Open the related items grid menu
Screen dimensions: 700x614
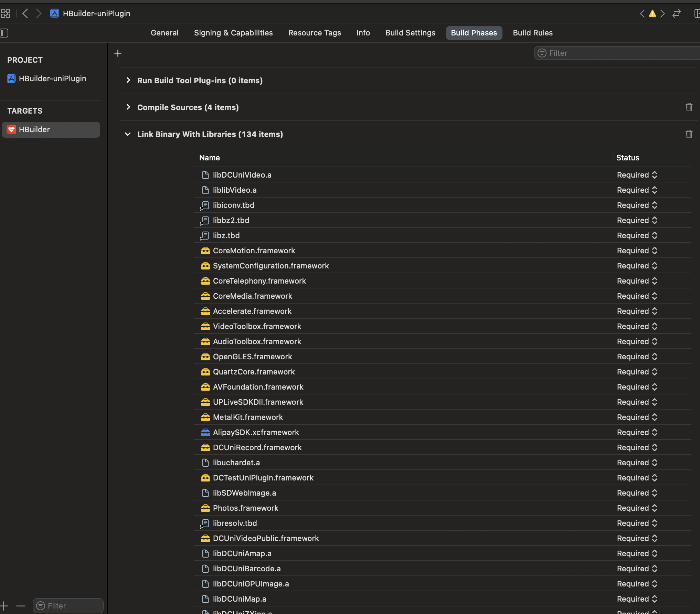[6, 13]
